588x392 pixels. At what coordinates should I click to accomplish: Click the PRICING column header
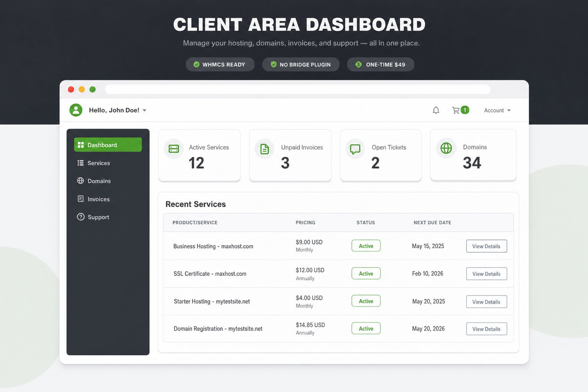305,222
